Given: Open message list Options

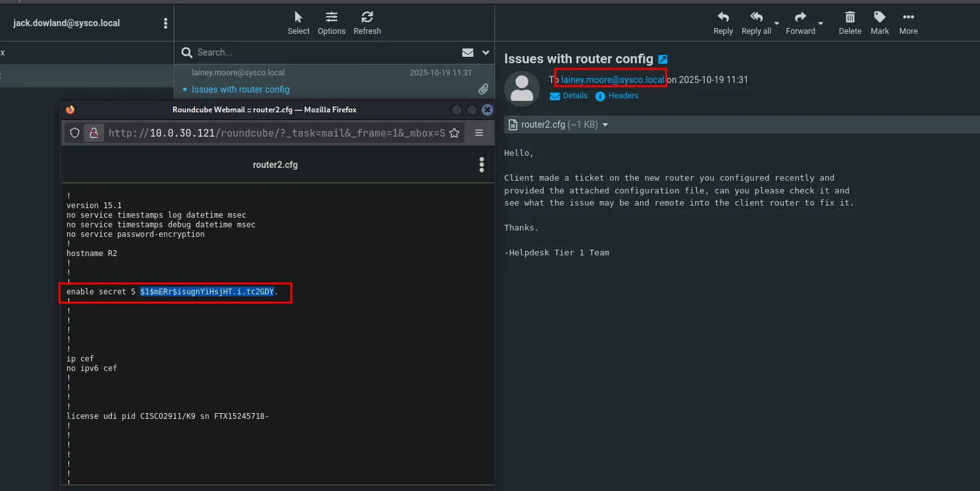Looking at the screenshot, I should (x=332, y=23).
